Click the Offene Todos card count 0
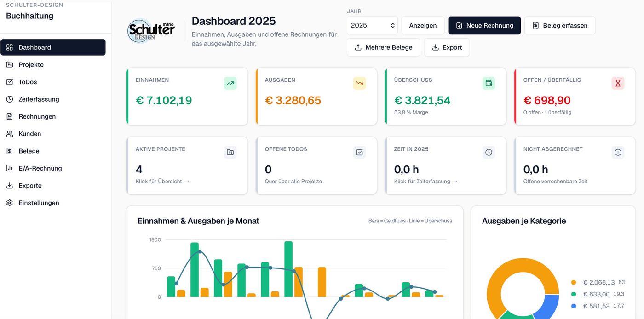 [x=268, y=170]
